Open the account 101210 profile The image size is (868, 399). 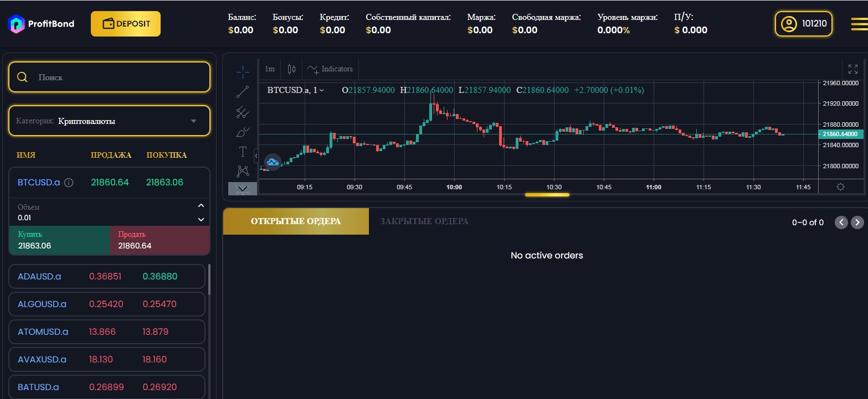(803, 24)
